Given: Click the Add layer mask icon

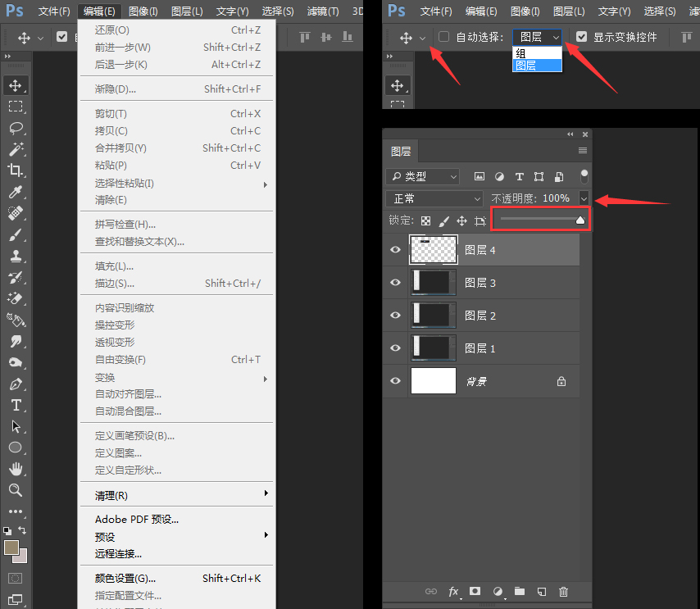Looking at the screenshot, I should (x=475, y=591).
